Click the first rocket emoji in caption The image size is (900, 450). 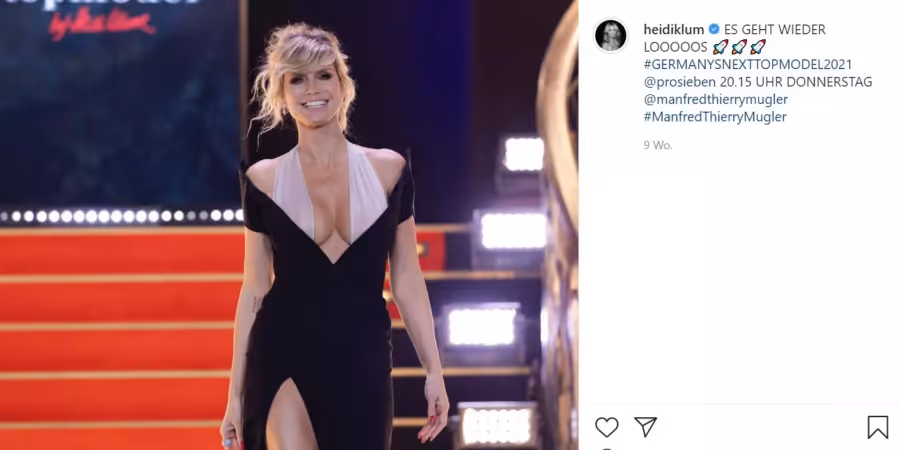(x=720, y=47)
